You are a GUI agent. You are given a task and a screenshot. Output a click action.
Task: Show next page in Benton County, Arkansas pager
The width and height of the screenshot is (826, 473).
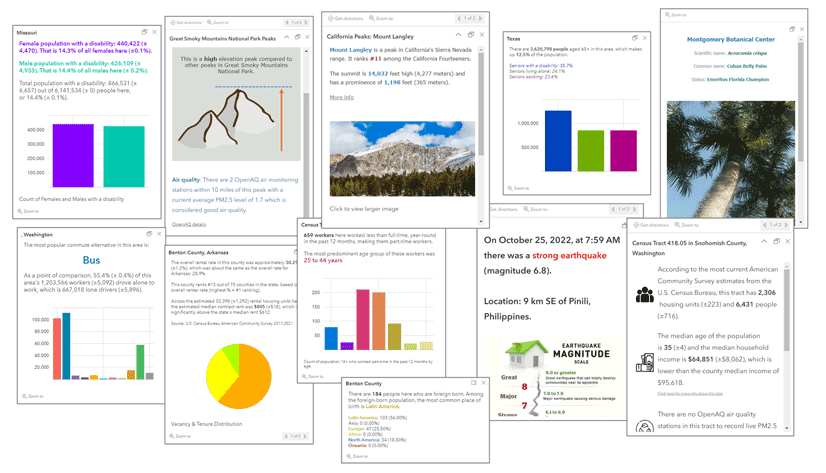pos(305,436)
